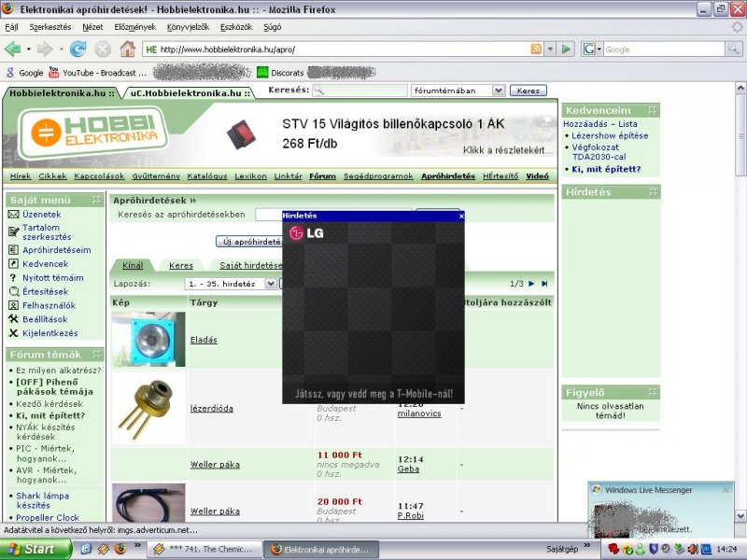Image resolution: width=747 pixels, height=560 pixels.
Task: Open the Könyvjelzők menu
Action: (189, 27)
